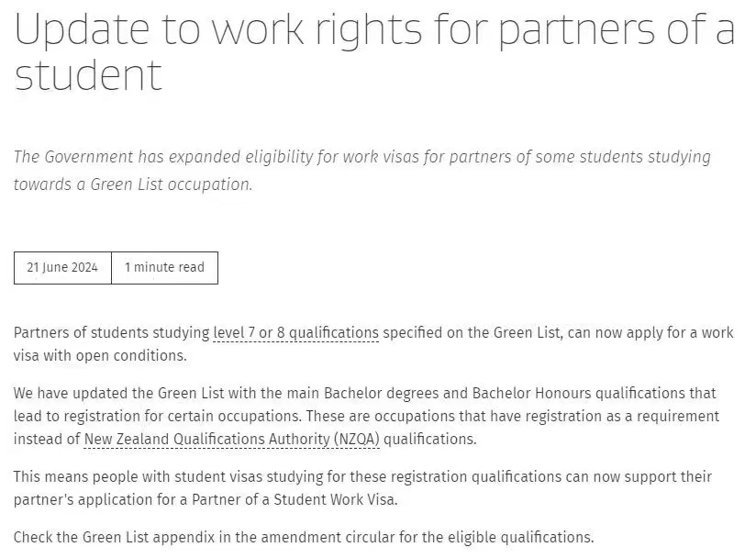
Task: Click the phrase 'Partner of a Student Work Visa'
Action: [294, 499]
